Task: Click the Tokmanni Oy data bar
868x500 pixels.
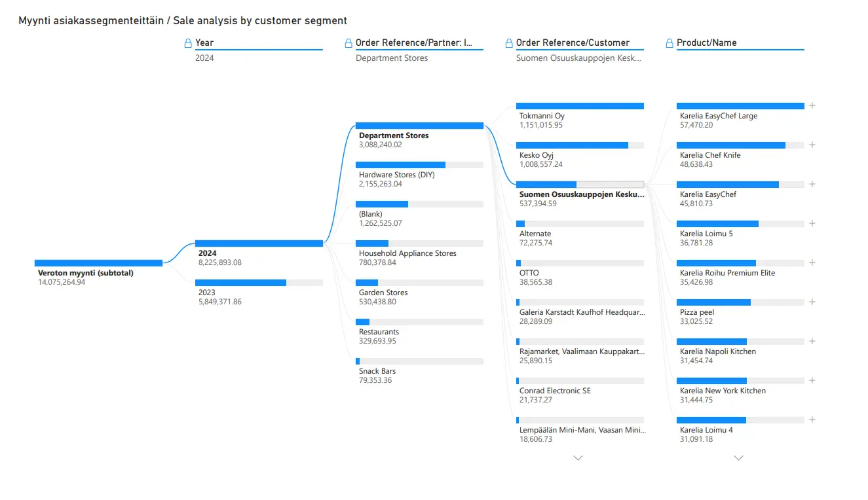Action: coord(580,106)
